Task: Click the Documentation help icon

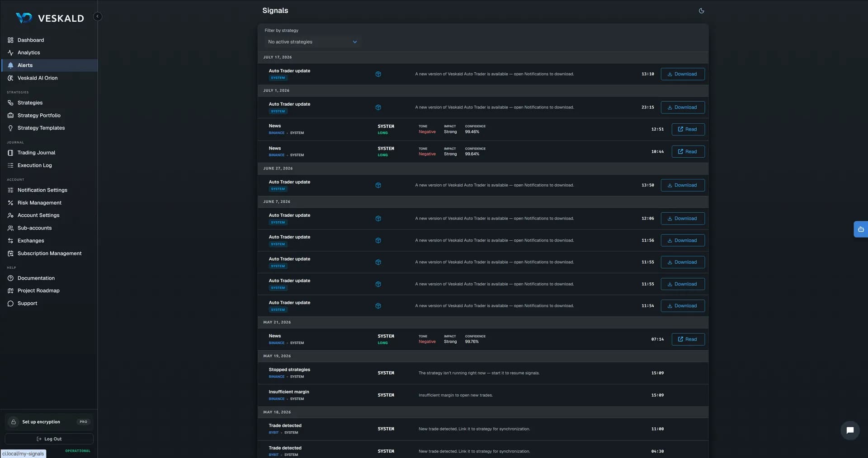Action: tap(10, 278)
